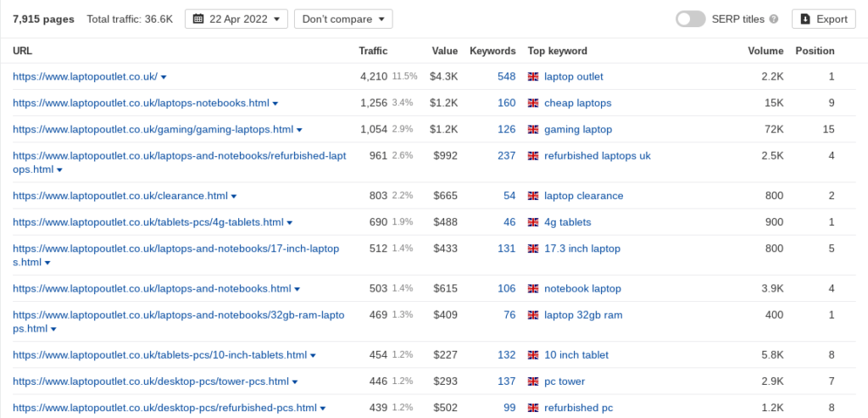This screenshot has height=418, width=868.
Task: Click 54 keywords count link
Action: [509, 196]
